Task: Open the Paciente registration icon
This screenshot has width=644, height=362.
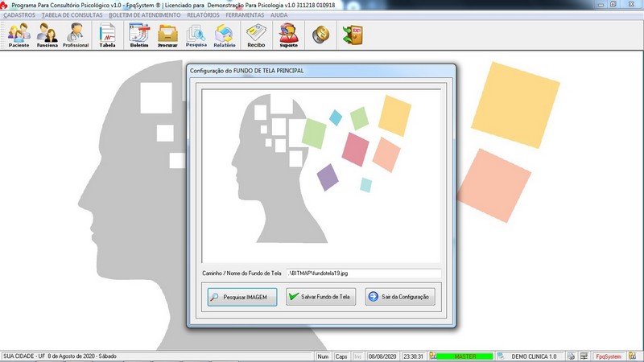Action: tap(19, 35)
